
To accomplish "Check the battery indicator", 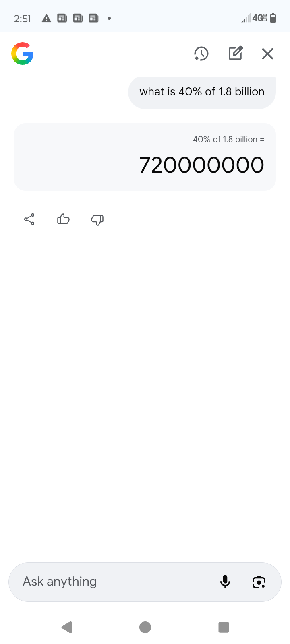I will click(273, 18).
